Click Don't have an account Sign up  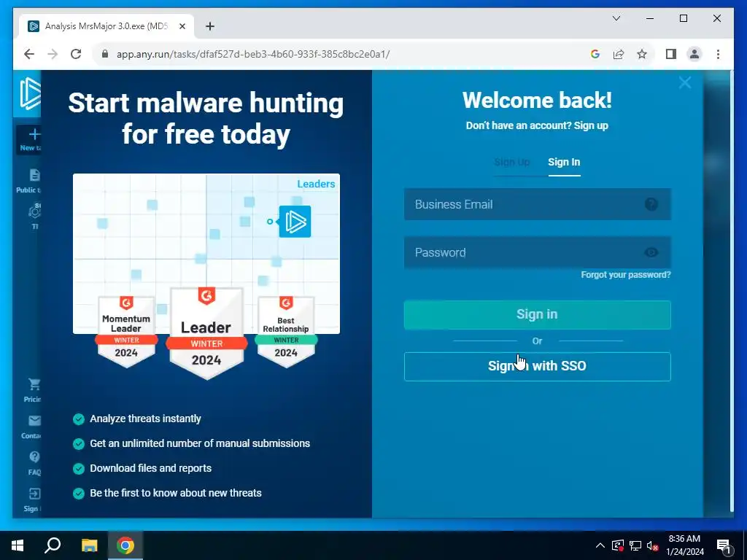pos(537,125)
